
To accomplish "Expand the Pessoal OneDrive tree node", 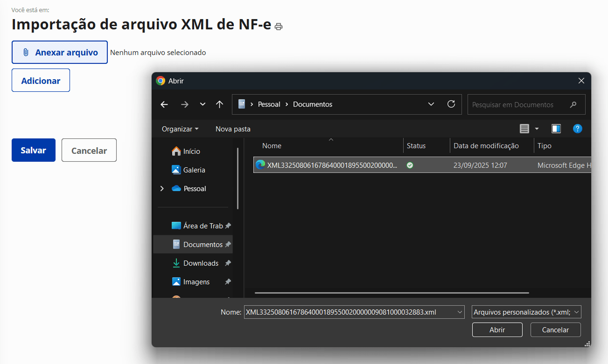I will click(162, 189).
